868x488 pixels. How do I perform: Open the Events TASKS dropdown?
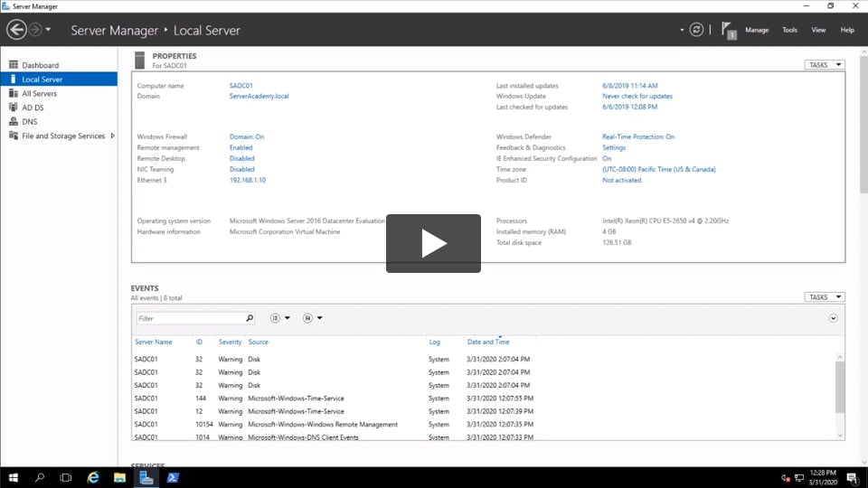click(824, 297)
